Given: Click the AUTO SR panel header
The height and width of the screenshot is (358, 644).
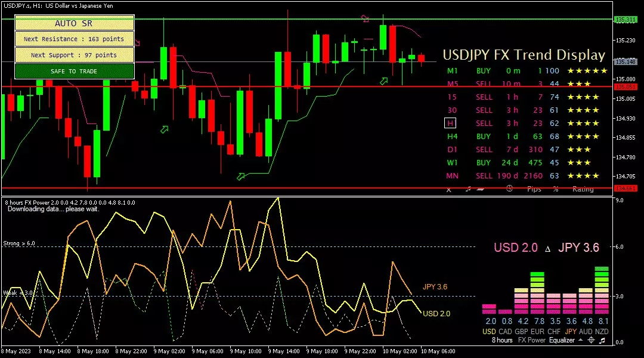Looking at the screenshot, I should tap(75, 23).
